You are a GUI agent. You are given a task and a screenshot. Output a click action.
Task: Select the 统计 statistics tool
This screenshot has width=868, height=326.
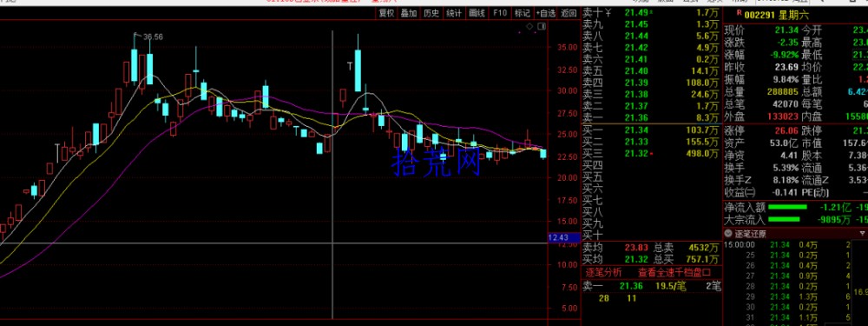(x=454, y=13)
